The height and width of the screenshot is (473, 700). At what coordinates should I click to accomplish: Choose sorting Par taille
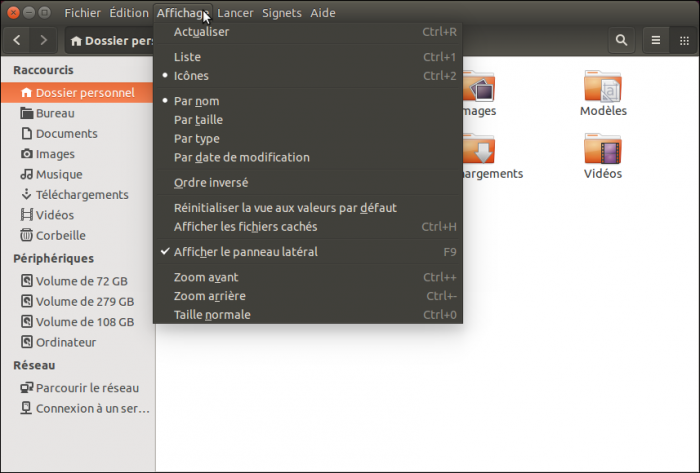[x=197, y=120]
